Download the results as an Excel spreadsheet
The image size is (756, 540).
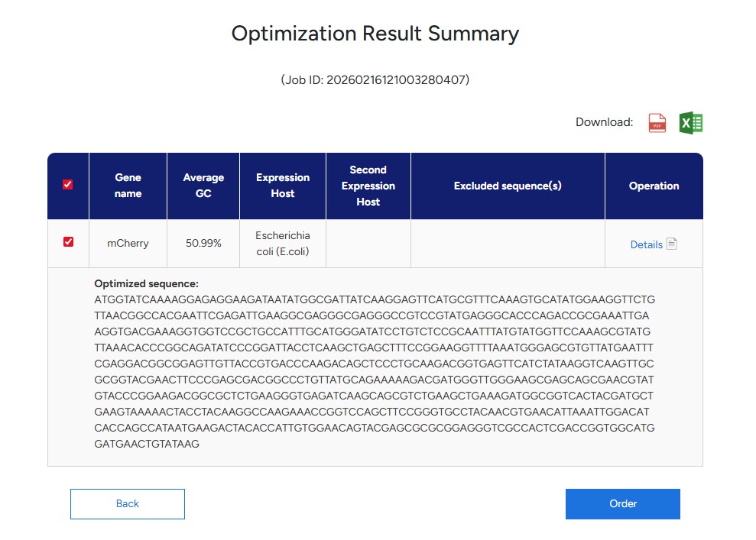[689, 122]
